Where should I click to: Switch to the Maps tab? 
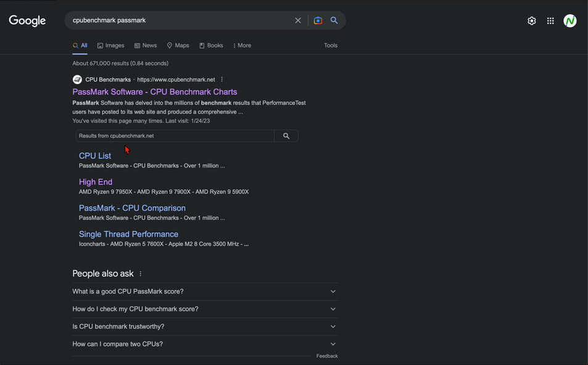click(178, 46)
